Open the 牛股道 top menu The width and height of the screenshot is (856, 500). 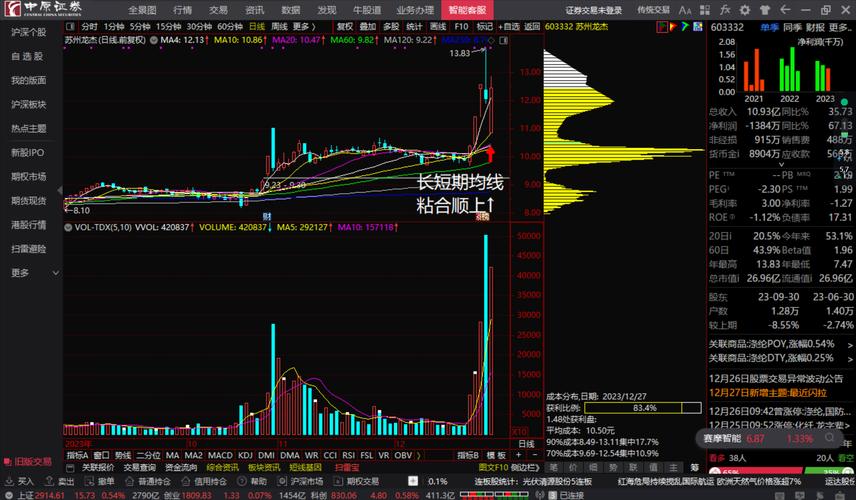pos(367,10)
